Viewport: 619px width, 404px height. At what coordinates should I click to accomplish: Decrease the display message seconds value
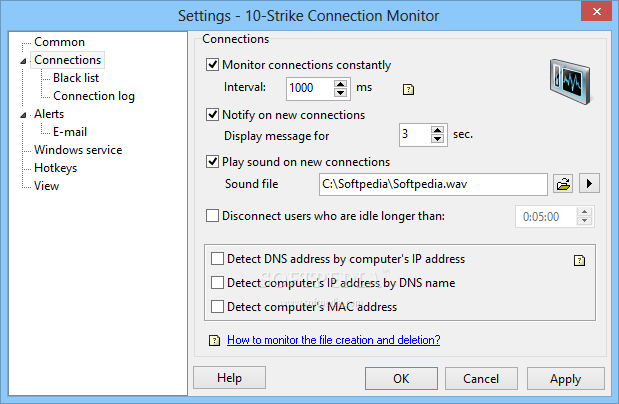click(x=437, y=139)
